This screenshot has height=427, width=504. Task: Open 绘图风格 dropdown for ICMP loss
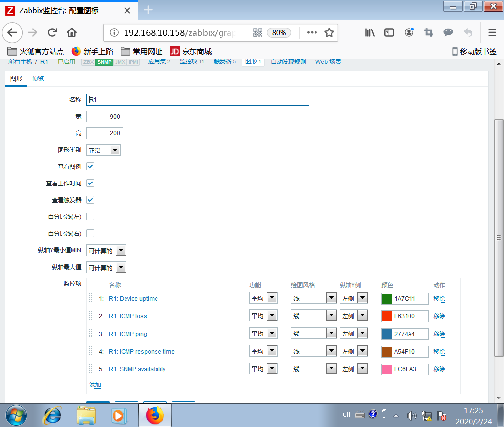[314, 315]
